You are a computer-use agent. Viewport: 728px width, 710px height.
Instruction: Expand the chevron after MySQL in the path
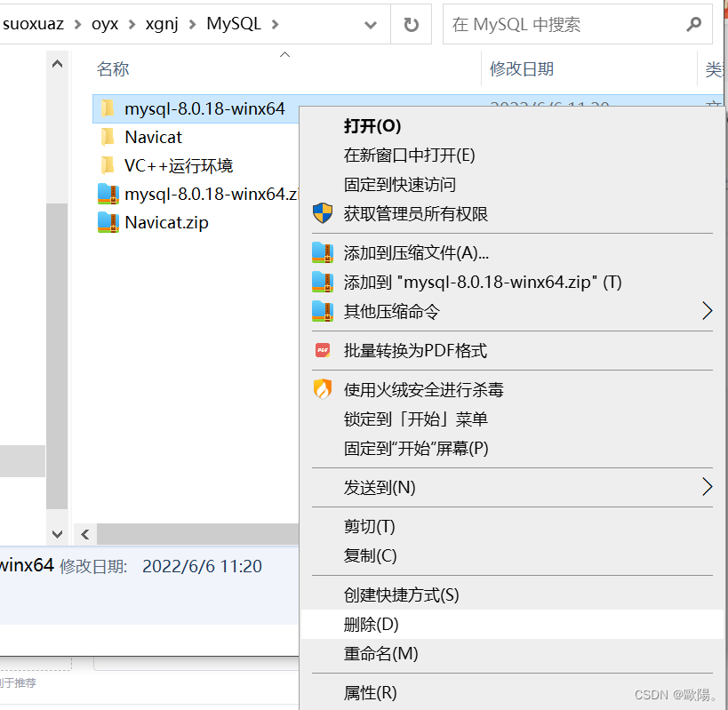275,24
